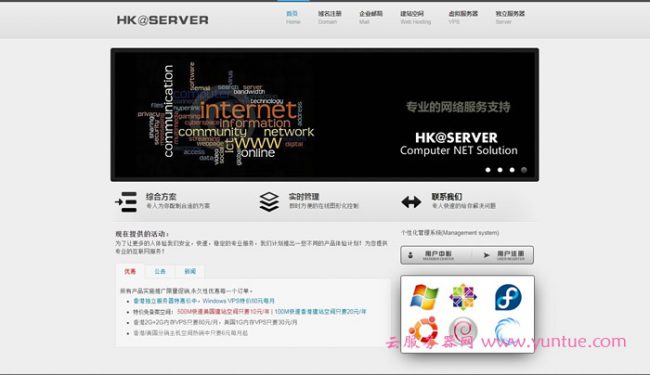Viewport: 650px width, 375px height.
Task: Switch to the 公告 tab
Action: [x=160, y=271]
